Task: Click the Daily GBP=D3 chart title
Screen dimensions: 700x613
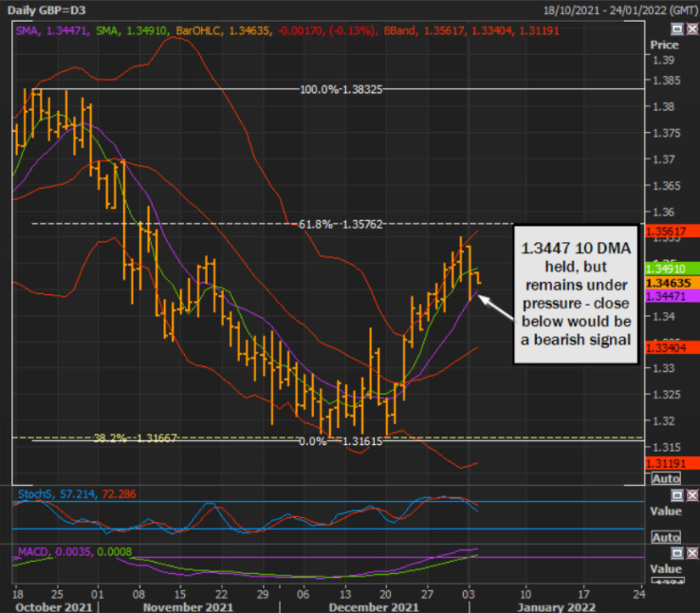Action: tap(46, 9)
